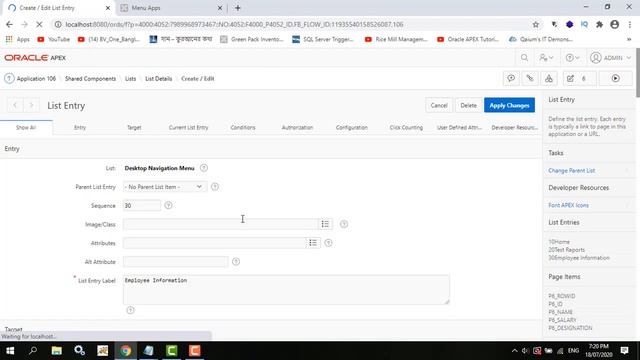Go to Lists breadcrumb
The width and height of the screenshot is (640, 360).
coord(130,78)
